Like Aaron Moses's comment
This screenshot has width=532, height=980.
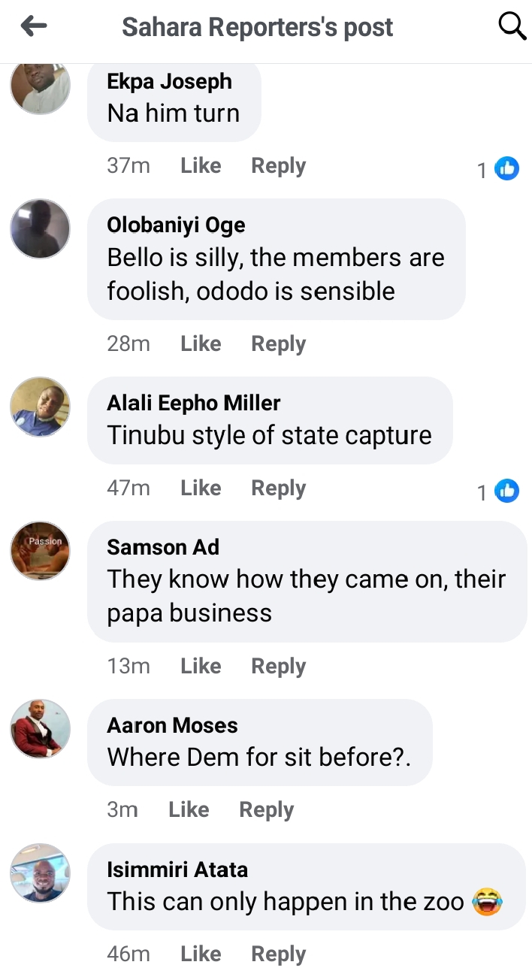[189, 810]
